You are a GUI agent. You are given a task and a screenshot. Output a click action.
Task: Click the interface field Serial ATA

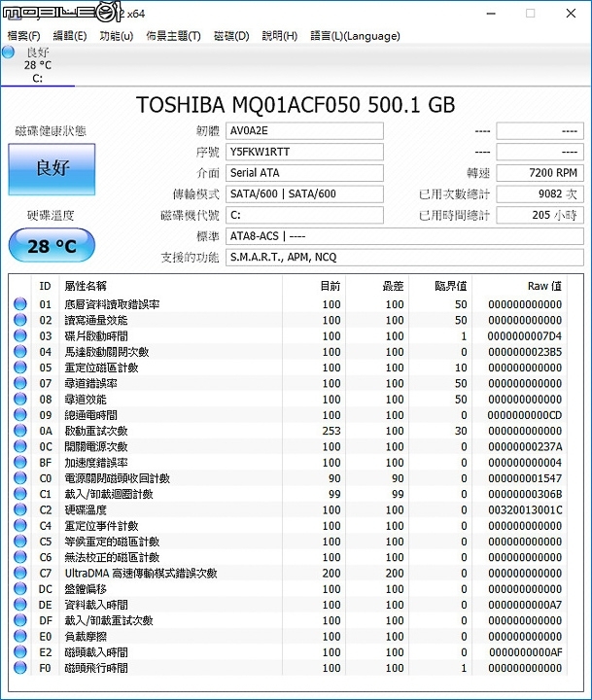pos(304,173)
